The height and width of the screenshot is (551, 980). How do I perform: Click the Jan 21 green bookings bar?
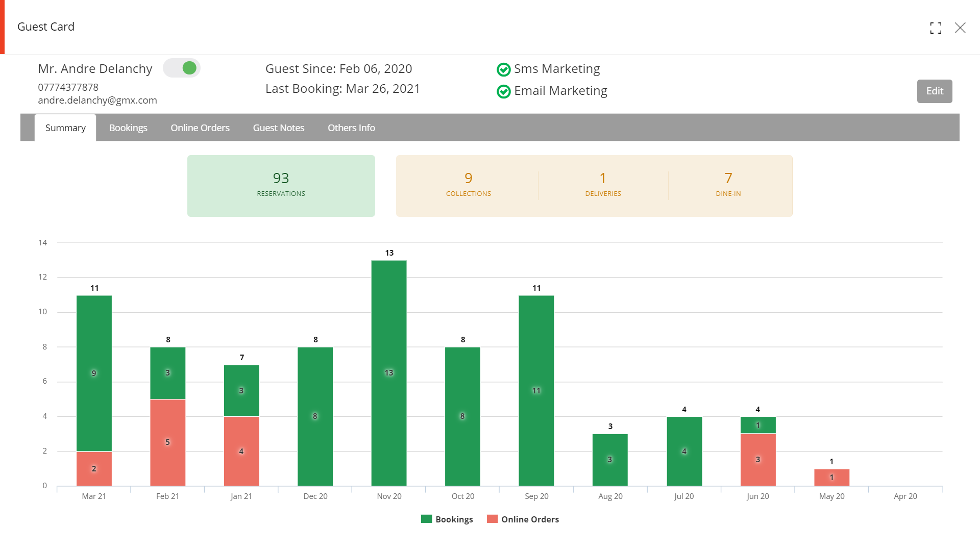pos(241,391)
